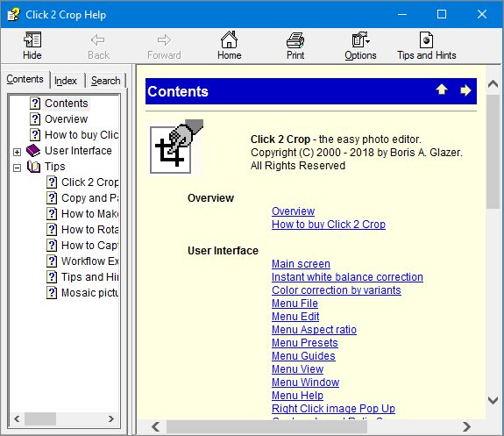Click the disabled Forward arrow button

click(x=164, y=46)
